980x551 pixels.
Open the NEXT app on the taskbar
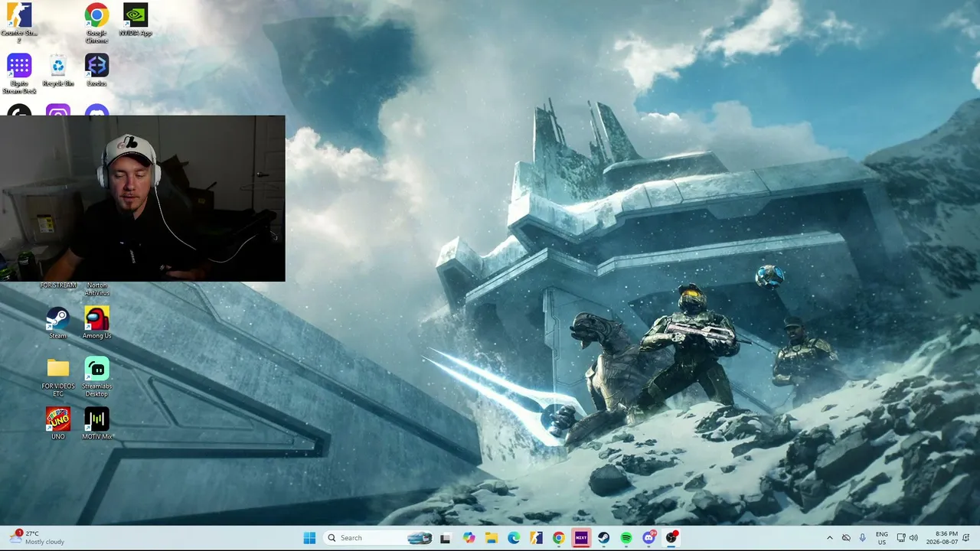click(581, 538)
